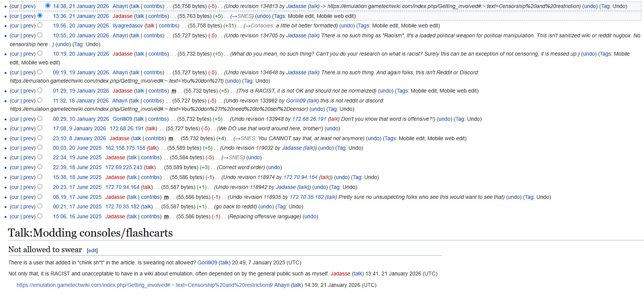644x296 pixels.
Task: Click "cur" on the 15:38, 18 June 2025 row
Action: pyautogui.click(x=15, y=177)
